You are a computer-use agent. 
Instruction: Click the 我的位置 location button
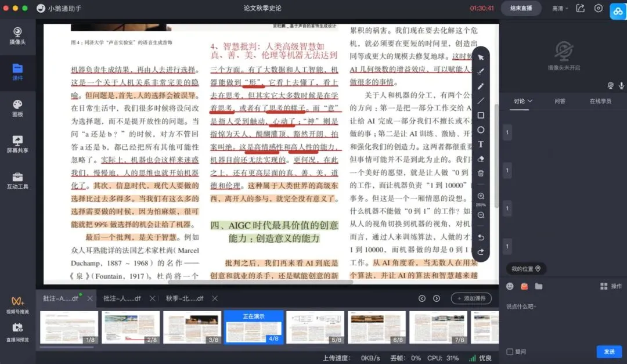tap(526, 269)
